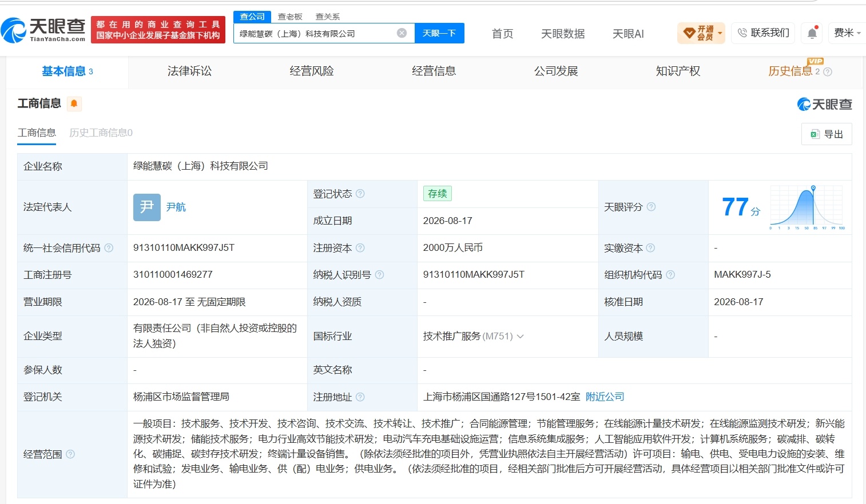Click the 尹 avatar of legal representative
Screen dimensions: 866x504
[x=147, y=207]
